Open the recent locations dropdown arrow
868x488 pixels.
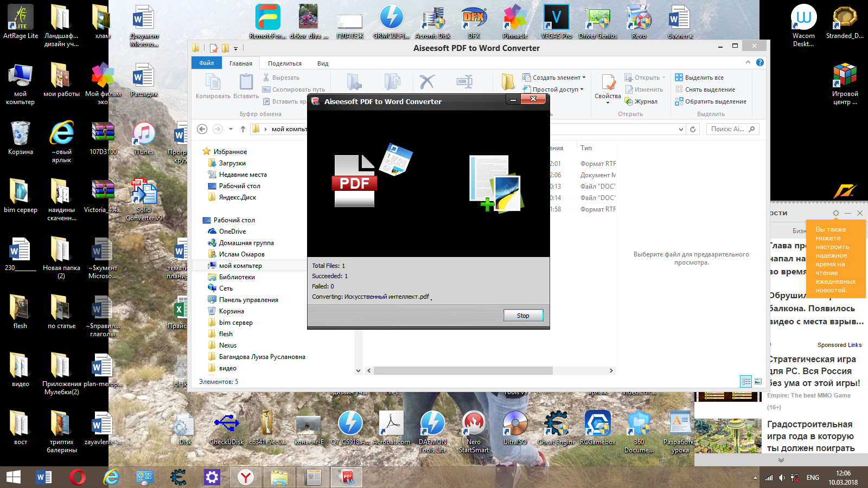coord(231,129)
